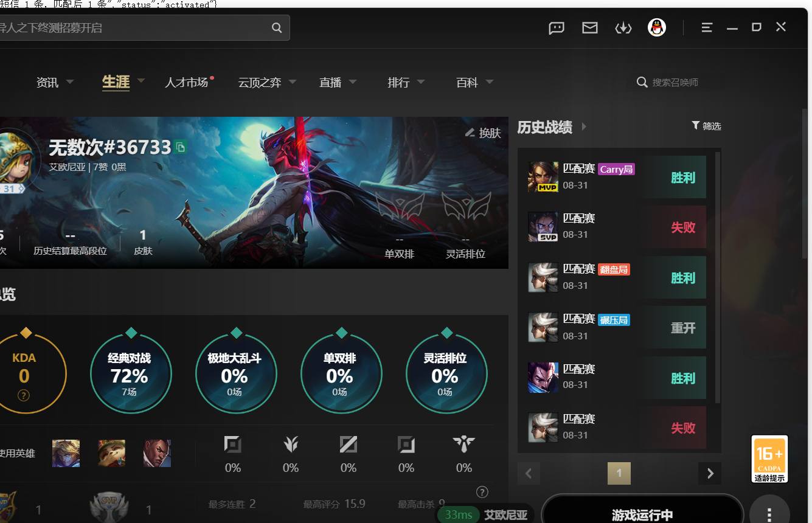Click the 艾欧尼亚 33ms server status
Image resolution: width=812 pixels, height=523 pixels.
pyautogui.click(x=486, y=514)
